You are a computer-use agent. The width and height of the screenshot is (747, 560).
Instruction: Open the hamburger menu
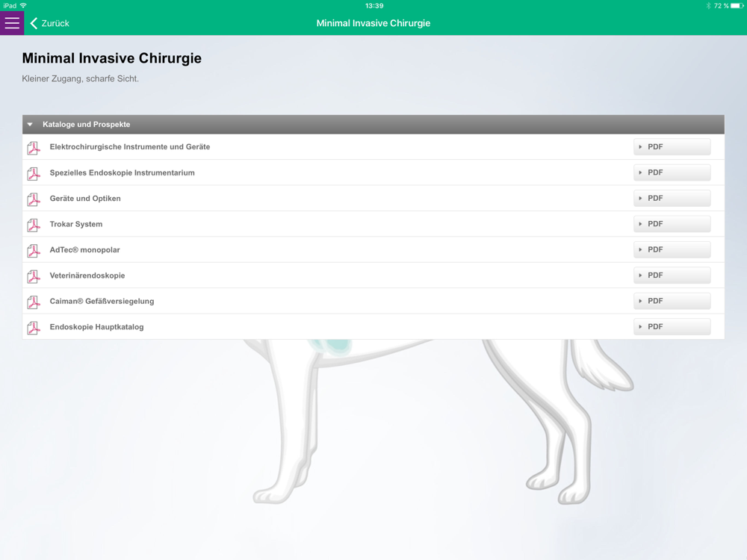click(x=12, y=23)
